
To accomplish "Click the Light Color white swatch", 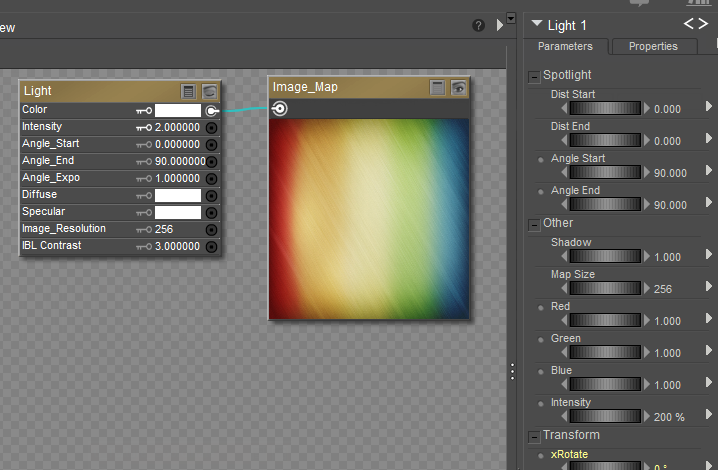I will (178, 111).
